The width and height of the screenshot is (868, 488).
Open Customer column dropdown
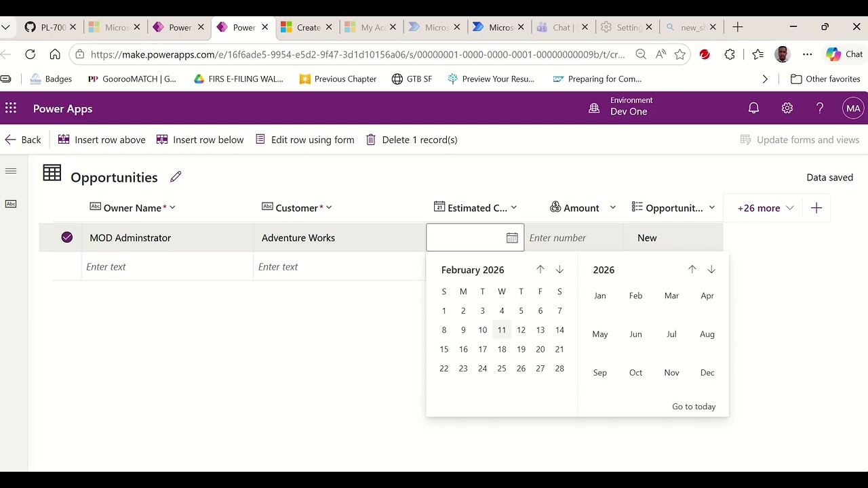(329, 207)
